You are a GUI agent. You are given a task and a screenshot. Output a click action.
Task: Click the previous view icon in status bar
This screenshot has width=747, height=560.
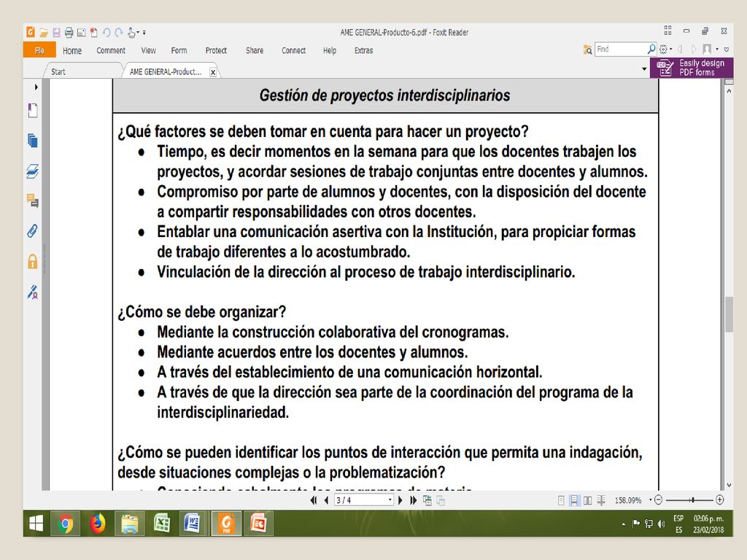(427, 500)
